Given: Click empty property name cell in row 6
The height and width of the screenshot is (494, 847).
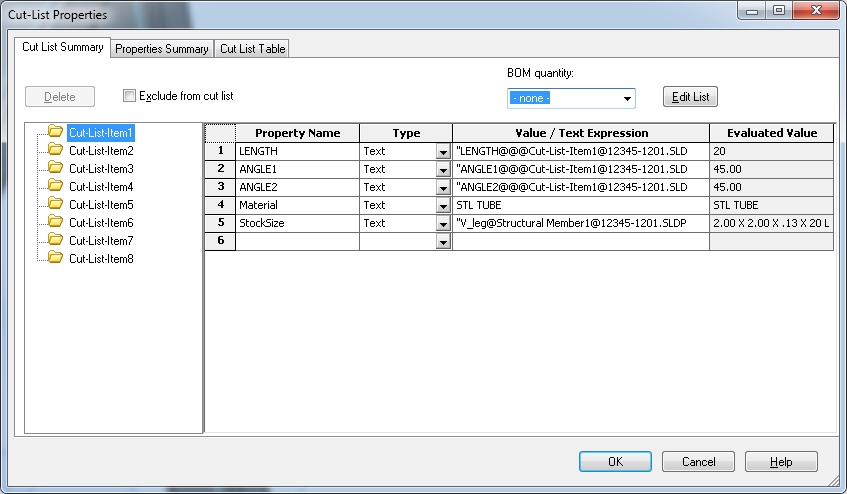Looking at the screenshot, I should pos(297,241).
